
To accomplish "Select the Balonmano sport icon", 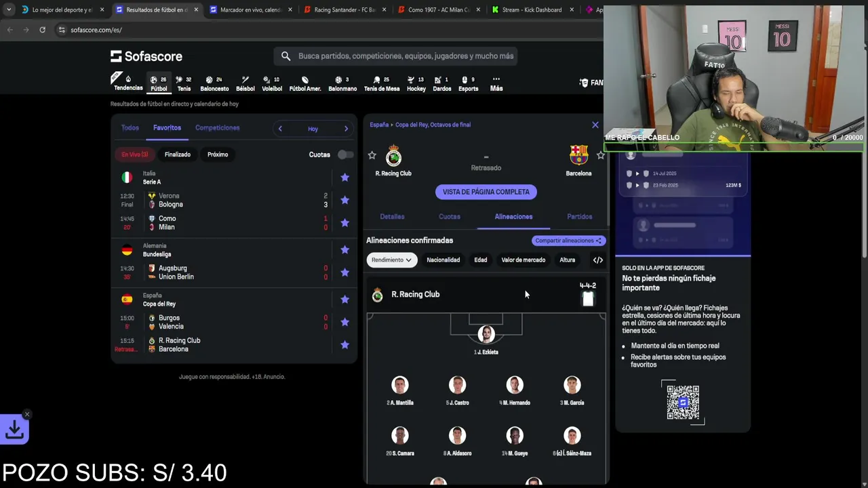I will [342, 83].
